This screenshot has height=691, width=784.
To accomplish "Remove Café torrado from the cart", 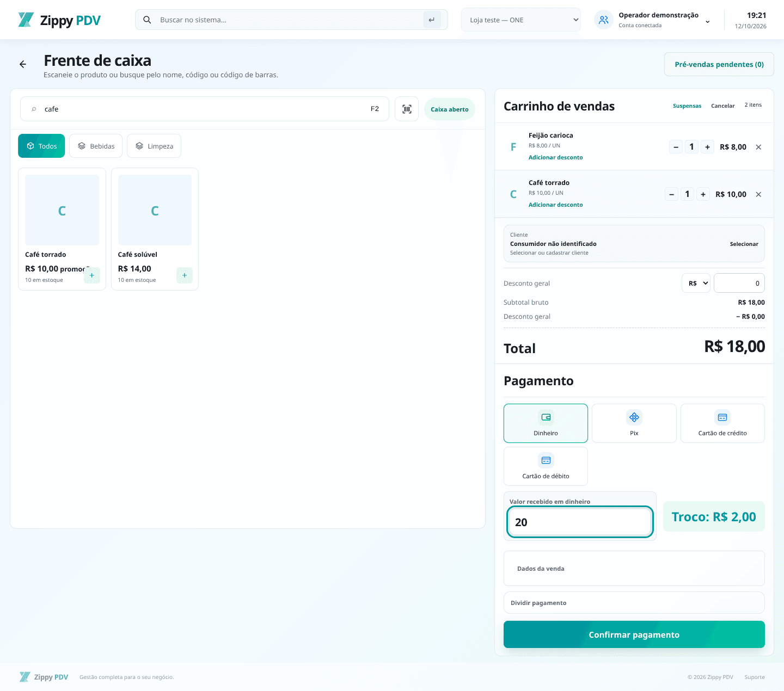I will (758, 194).
